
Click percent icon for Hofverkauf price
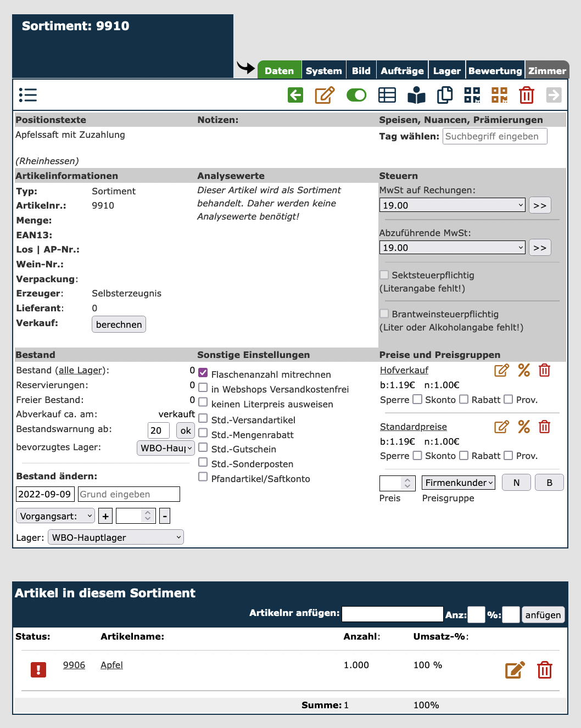tap(524, 371)
